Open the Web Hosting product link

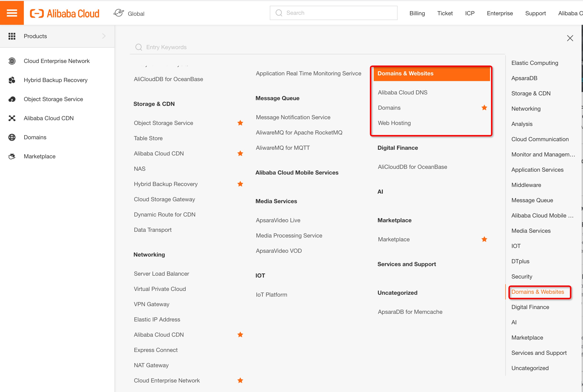394,123
